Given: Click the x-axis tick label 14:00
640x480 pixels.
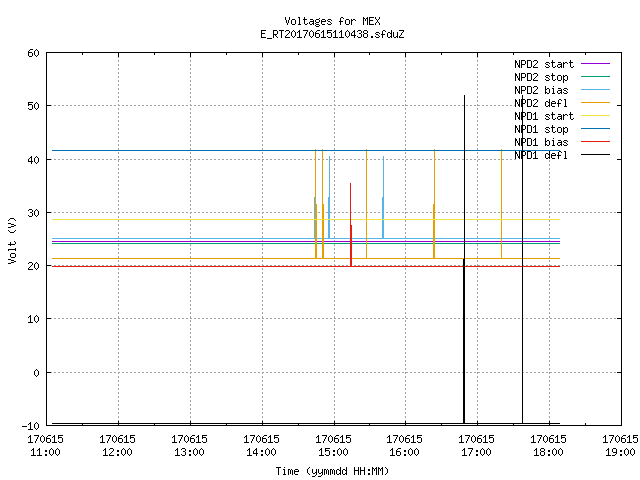Looking at the screenshot, I should pos(261,452).
